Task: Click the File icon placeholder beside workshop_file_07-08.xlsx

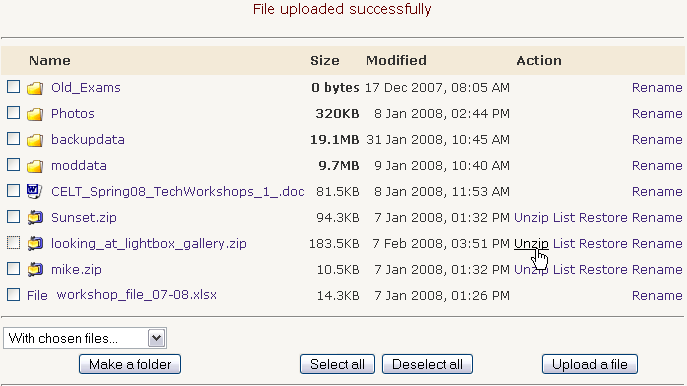Action: 37,295
